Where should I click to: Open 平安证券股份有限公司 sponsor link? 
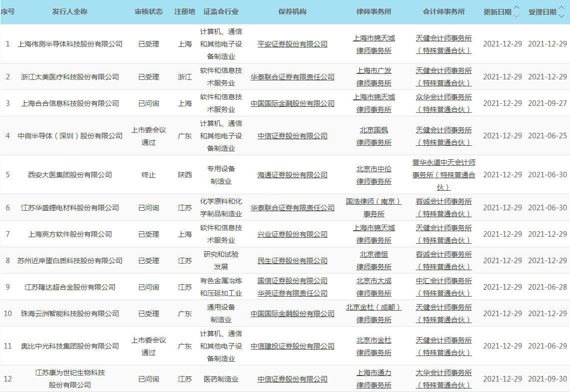click(x=292, y=44)
